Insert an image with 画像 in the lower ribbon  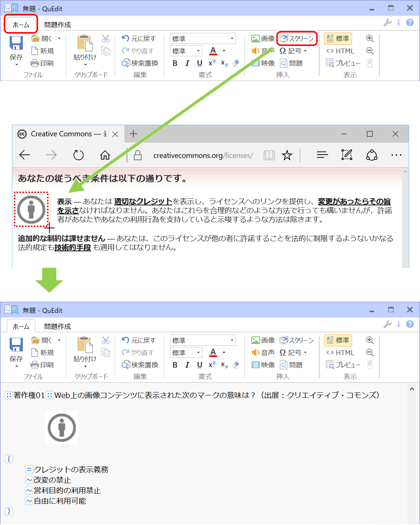coord(263,341)
